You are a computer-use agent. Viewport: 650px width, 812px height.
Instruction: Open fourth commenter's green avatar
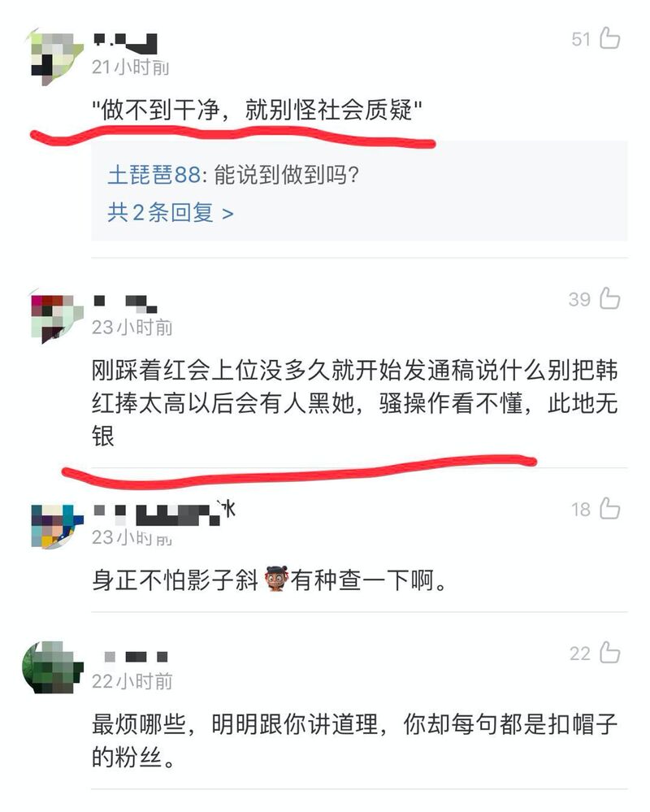pos(53,667)
